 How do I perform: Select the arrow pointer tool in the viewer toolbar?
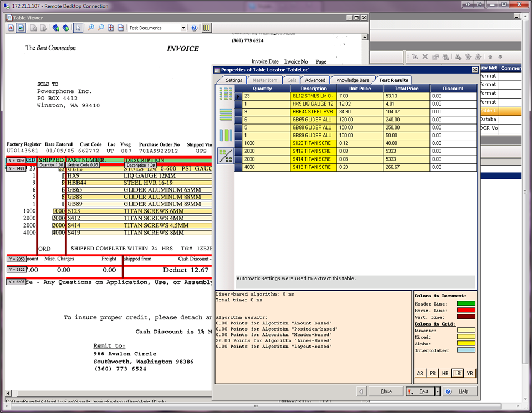coord(77,28)
